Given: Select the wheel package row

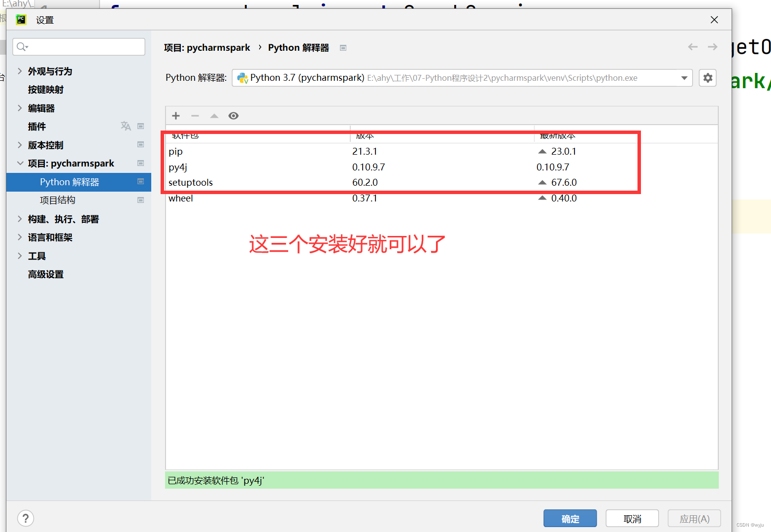Looking at the screenshot, I should 441,198.
